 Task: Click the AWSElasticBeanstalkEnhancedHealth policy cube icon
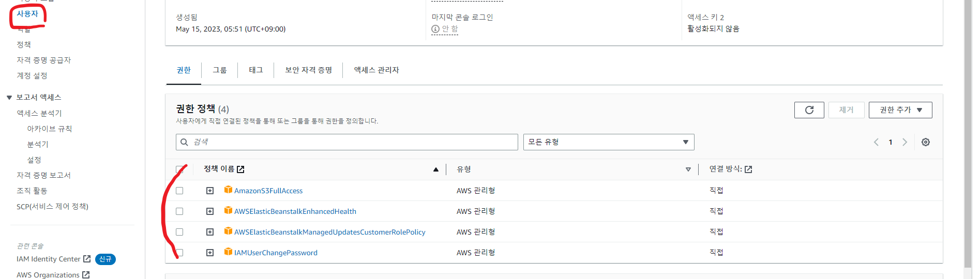(228, 210)
